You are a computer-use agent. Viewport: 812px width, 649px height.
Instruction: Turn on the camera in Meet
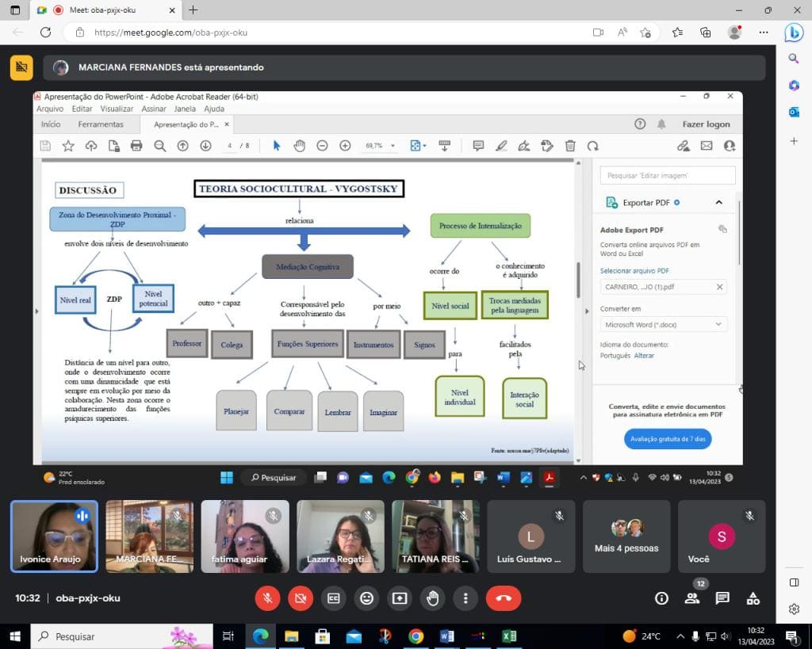(x=301, y=598)
